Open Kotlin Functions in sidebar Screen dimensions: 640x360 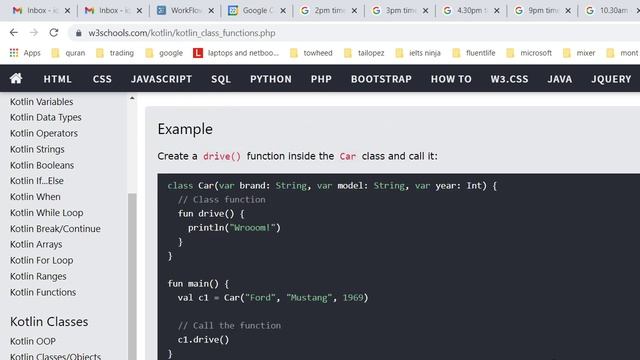[x=43, y=292]
